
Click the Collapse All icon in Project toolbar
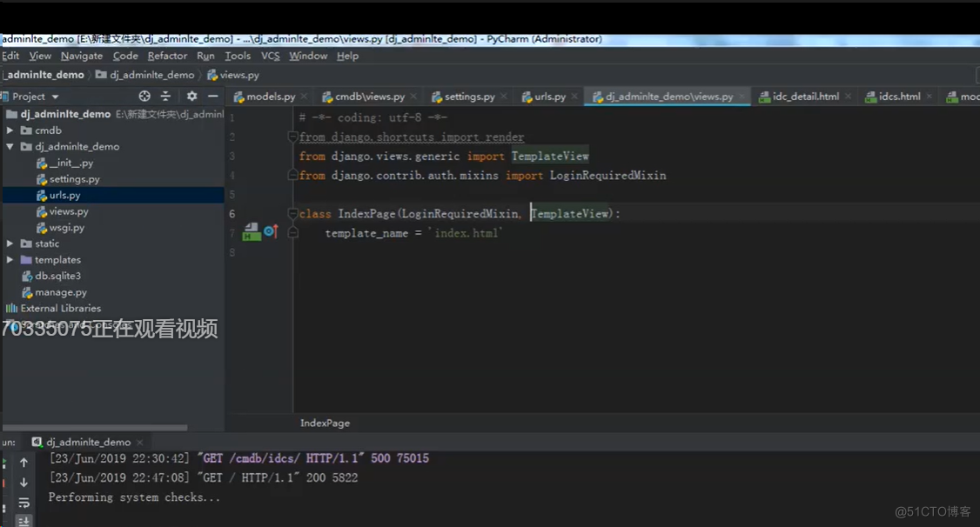165,97
